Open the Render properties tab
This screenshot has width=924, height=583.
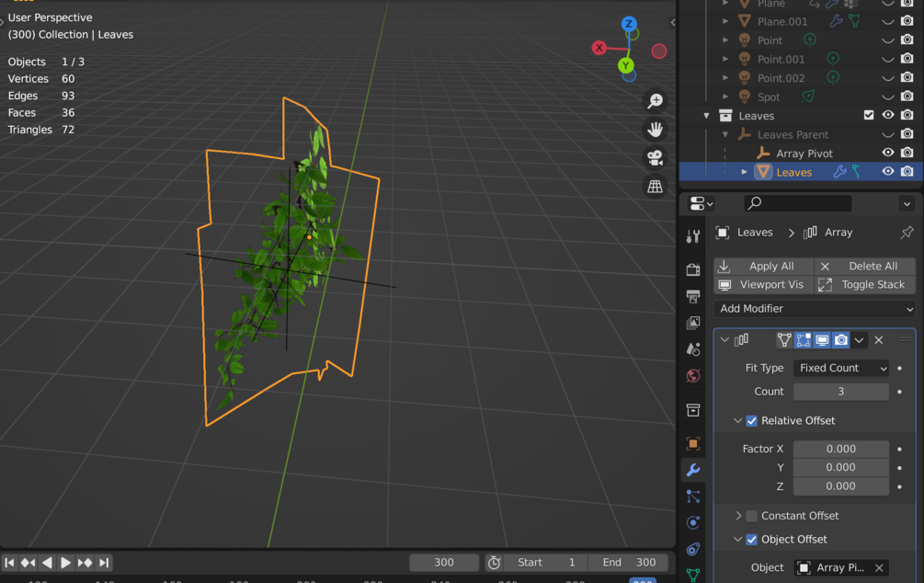(693, 270)
